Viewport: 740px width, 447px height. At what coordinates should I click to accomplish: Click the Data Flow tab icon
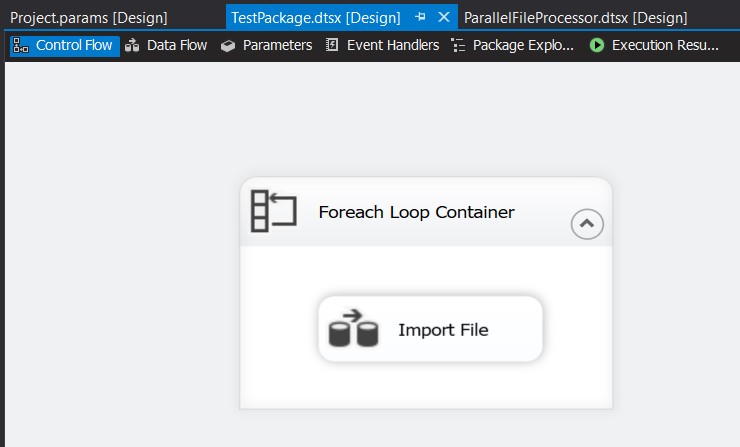point(133,45)
